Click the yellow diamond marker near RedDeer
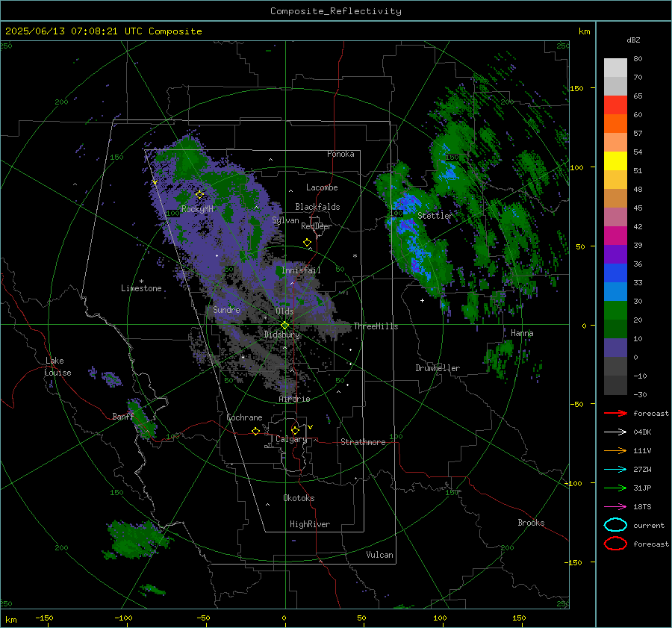Viewport: 672px width, 628px height. point(308,243)
